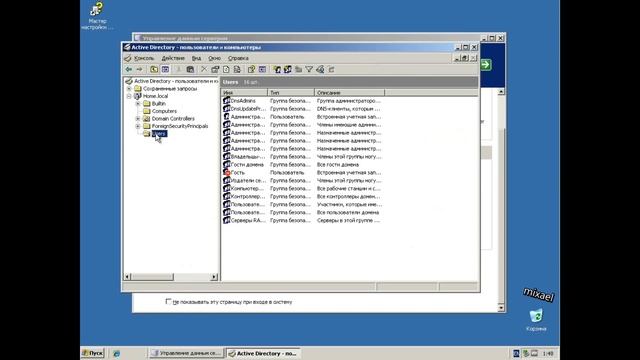640x360 pixels.
Task: Click the back window vertical scrollbar down arrow
Action: (x=501, y=308)
